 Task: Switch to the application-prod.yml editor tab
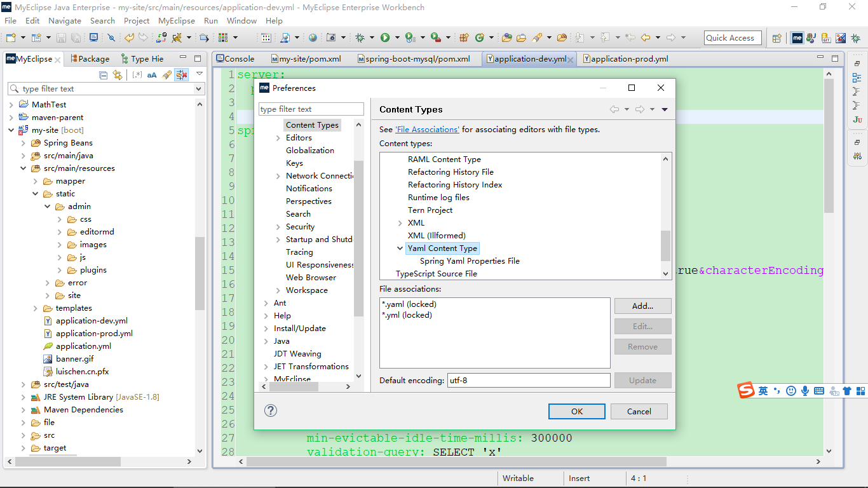626,58
